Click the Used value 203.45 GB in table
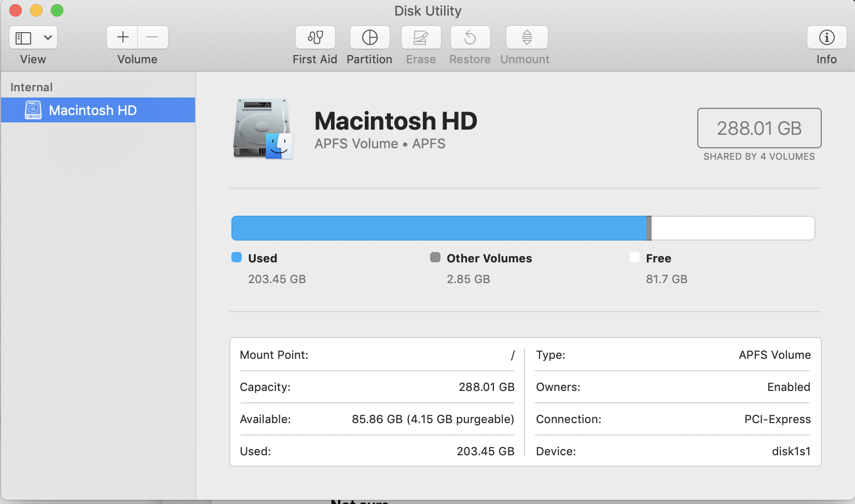Image resolution: width=855 pixels, height=504 pixels. (486, 452)
